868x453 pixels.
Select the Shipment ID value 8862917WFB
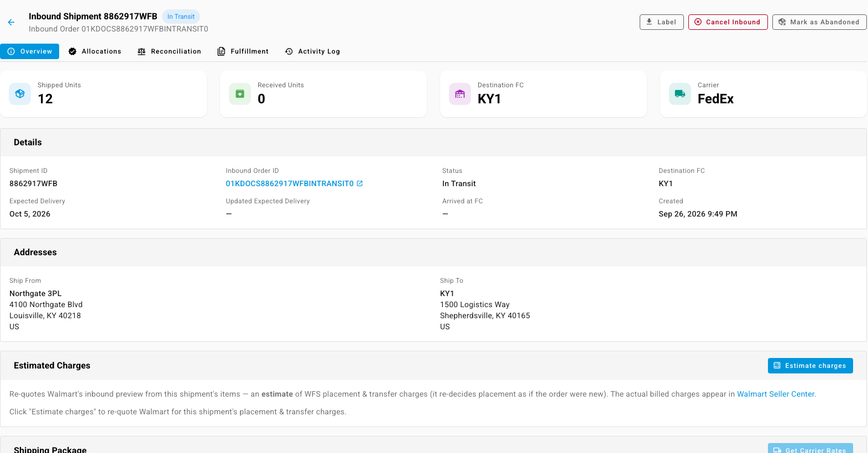click(33, 183)
